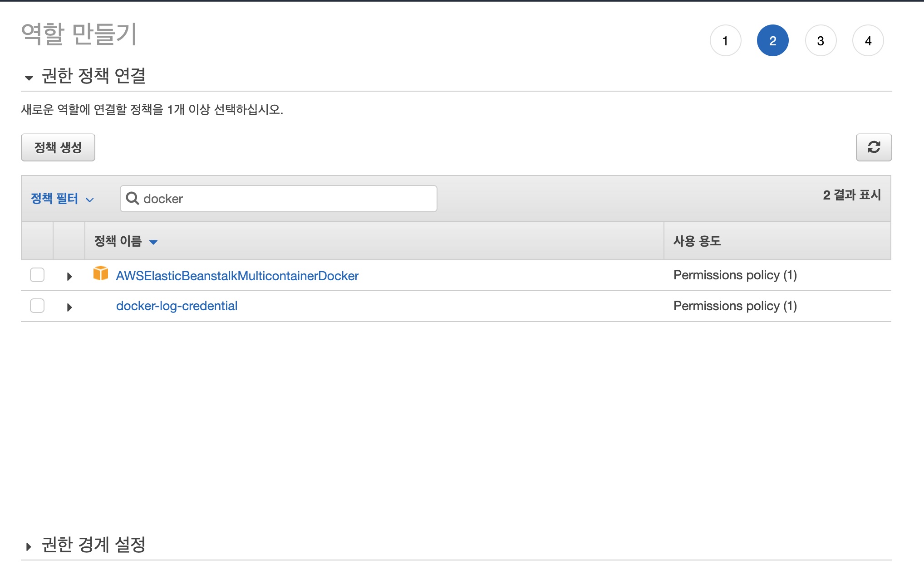
Task: Check the AWSElasticBeanstalkMulticontainerDocker policy checkbox
Action: pos(37,275)
